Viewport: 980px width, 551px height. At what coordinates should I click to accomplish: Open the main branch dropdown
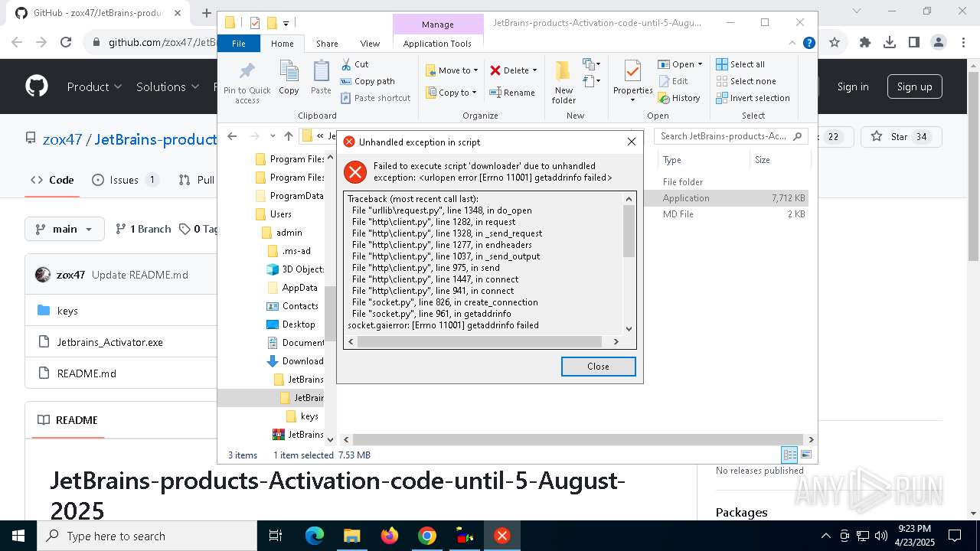click(65, 229)
